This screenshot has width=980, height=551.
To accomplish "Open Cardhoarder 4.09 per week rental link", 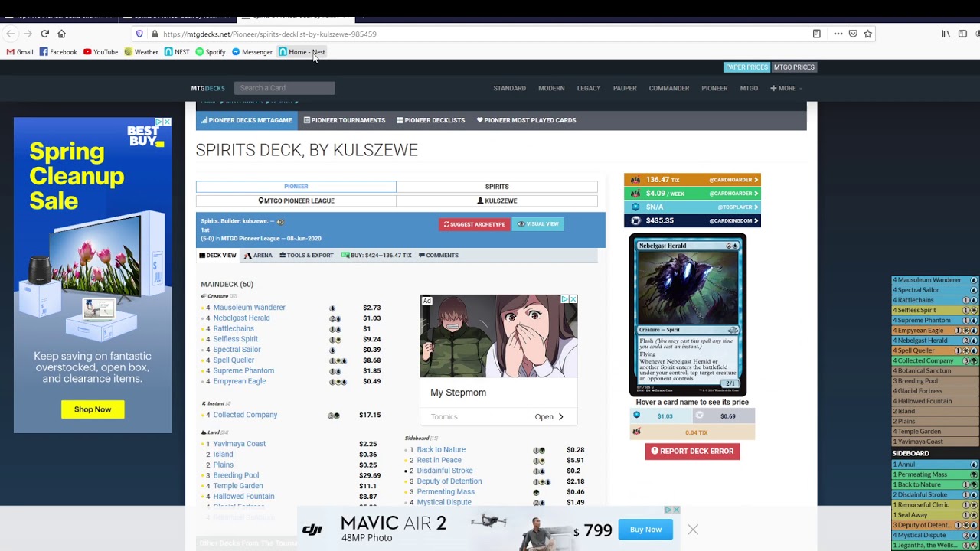I will tap(692, 194).
